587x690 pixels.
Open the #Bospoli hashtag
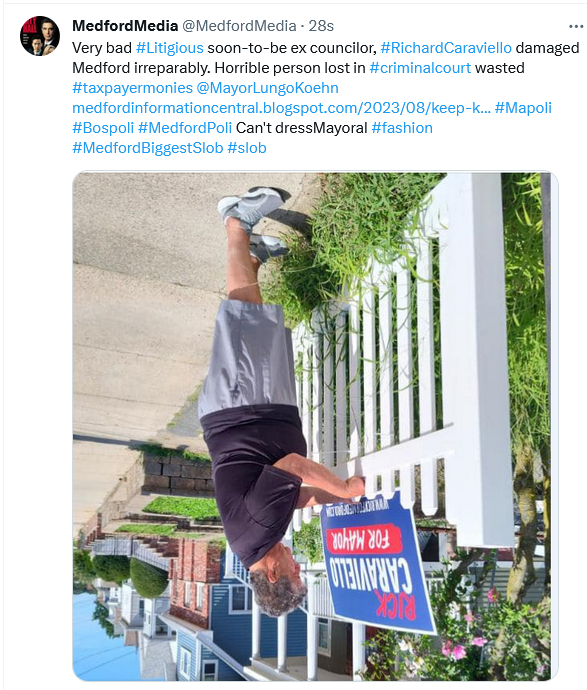coord(103,128)
